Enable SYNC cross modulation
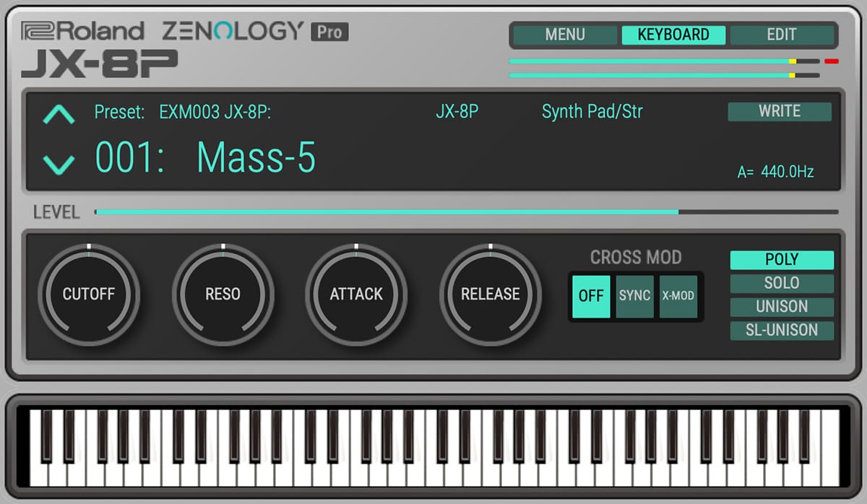867x504 pixels. [634, 296]
